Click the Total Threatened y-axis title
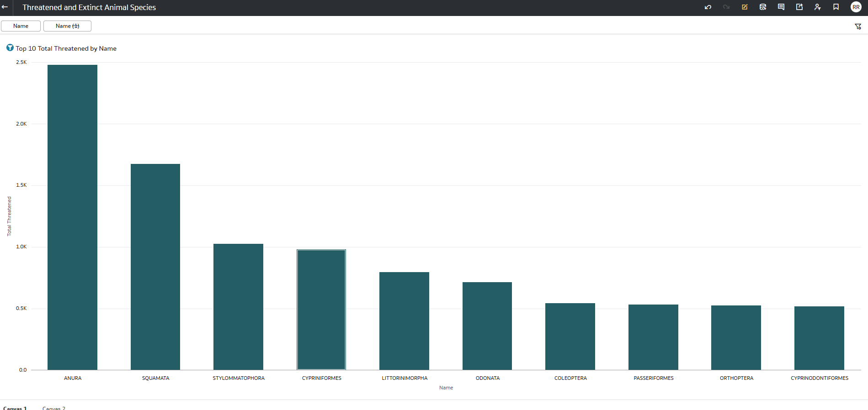 (x=9, y=216)
